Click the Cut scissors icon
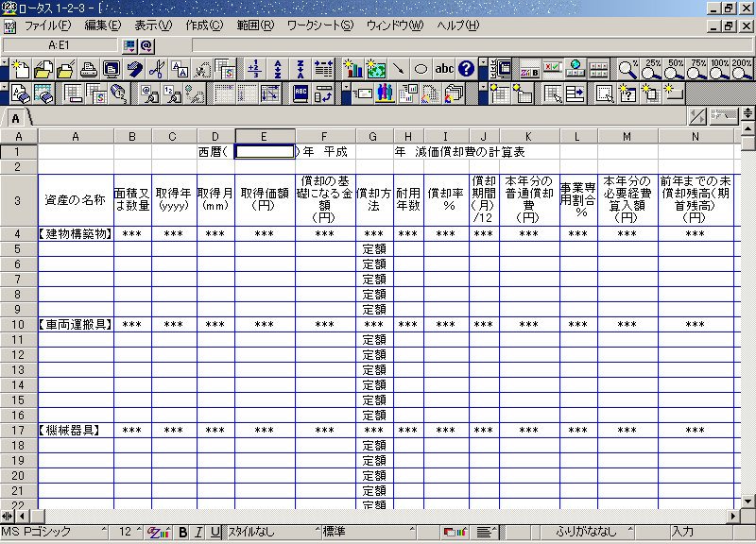The width and height of the screenshot is (756, 544). 157,69
